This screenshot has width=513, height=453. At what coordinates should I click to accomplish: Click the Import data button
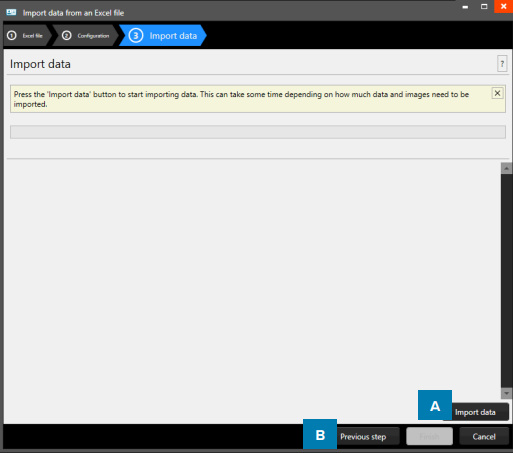pyautogui.click(x=476, y=412)
